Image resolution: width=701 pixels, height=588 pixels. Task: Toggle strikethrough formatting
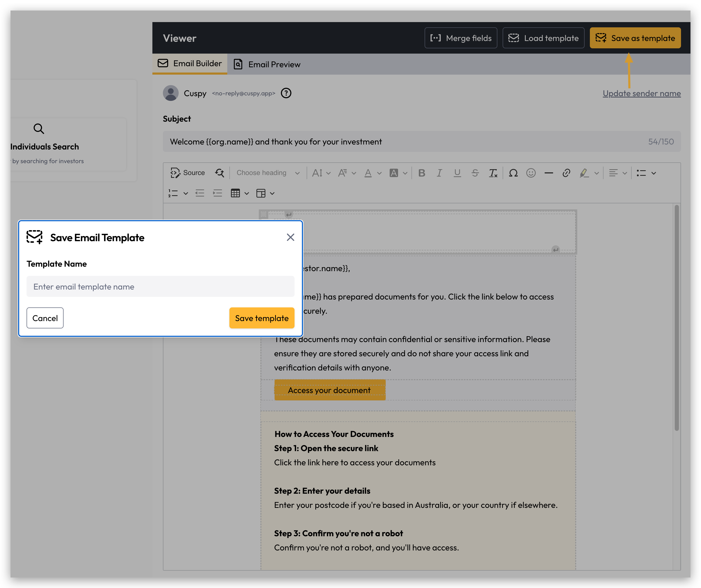tap(475, 173)
